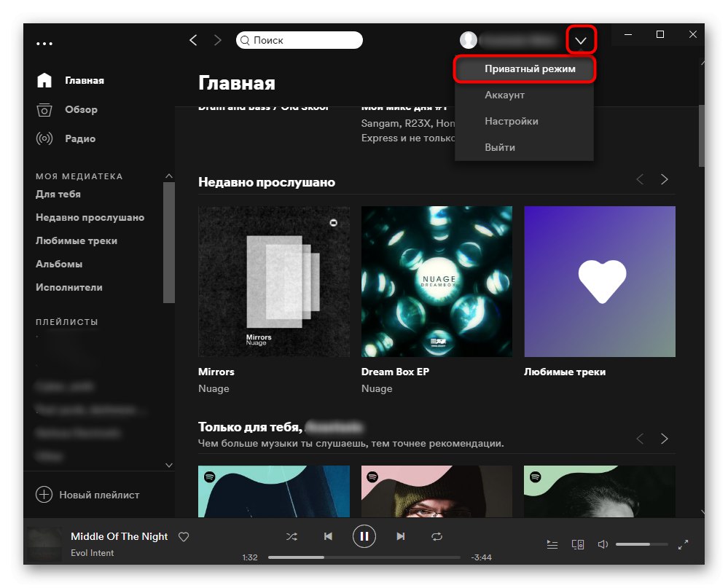This screenshot has width=728, height=588.
Task: Click the main content vertical scrollbar
Action: [702, 136]
